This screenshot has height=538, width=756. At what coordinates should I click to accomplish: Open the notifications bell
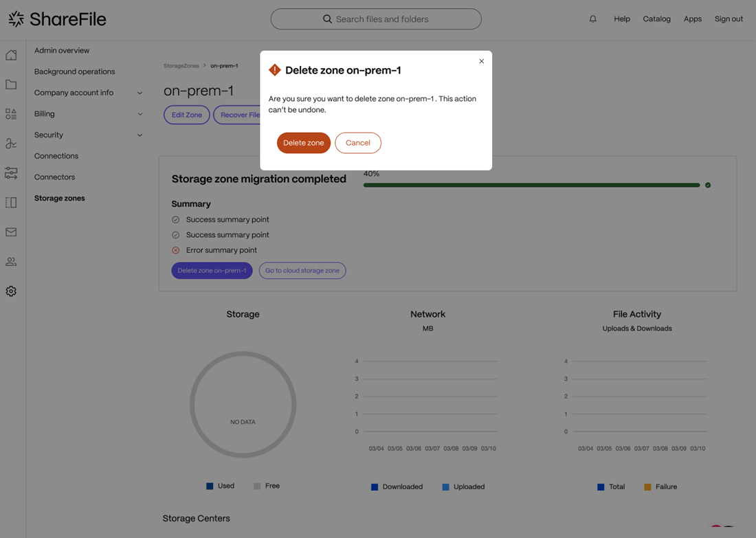tap(593, 19)
